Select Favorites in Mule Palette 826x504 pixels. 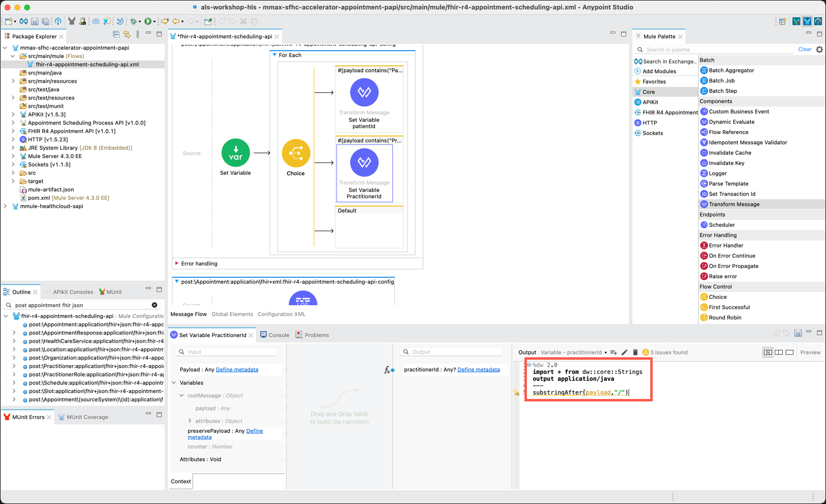click(650, 81)
